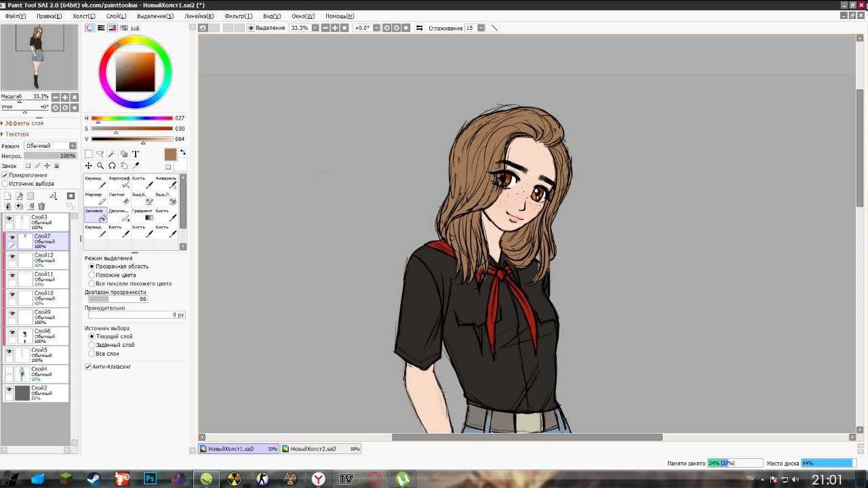
Task: Click the foreground color swatch
Action: coord(170,155)
